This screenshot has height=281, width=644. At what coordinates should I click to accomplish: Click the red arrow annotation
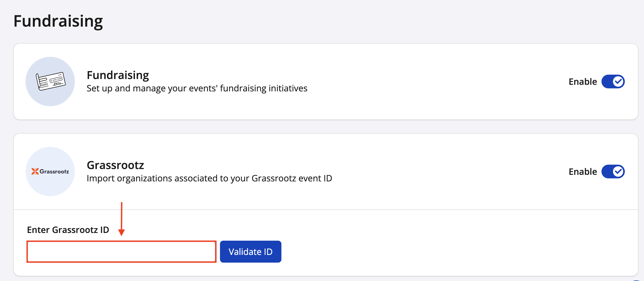tap(122, 219)
